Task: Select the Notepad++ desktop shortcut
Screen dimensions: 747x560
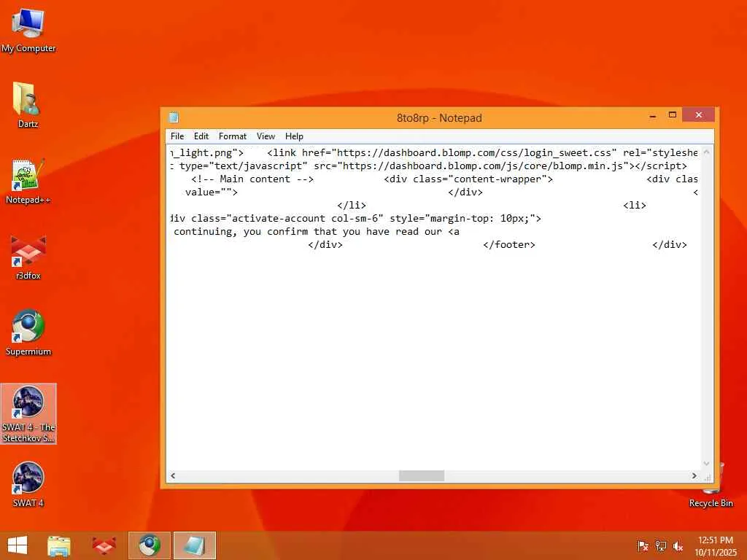Action: 28,182
